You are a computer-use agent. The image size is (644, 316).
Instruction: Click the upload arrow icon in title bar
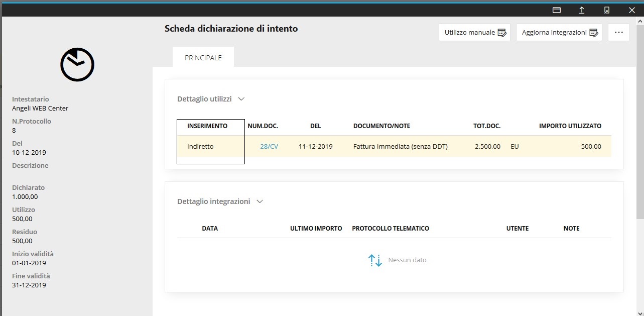coord(581,10)
